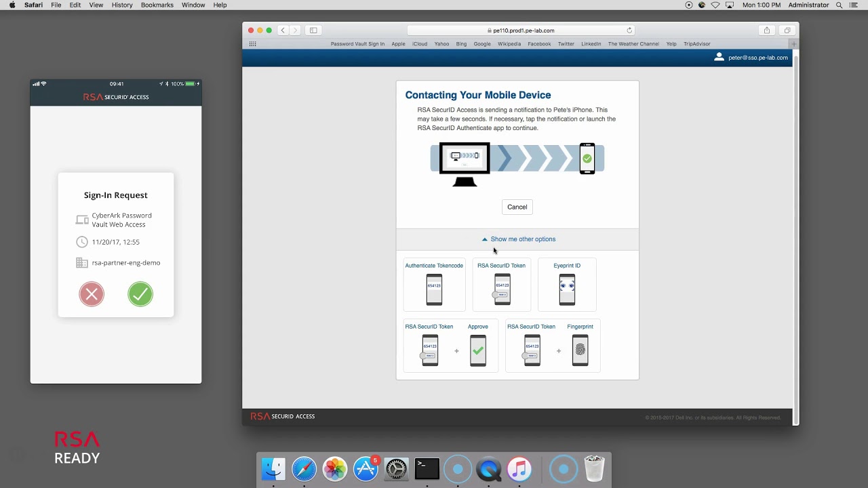Open AirPlay display menu
This screenshot has width=868, height=488.
pyautogui.click(x=730, y=5)
